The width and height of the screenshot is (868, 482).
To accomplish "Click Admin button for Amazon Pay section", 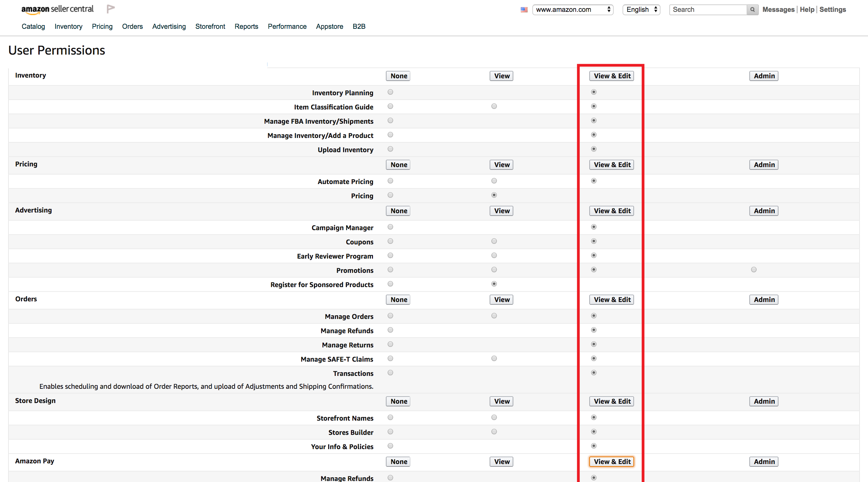I will pos(764,462).
